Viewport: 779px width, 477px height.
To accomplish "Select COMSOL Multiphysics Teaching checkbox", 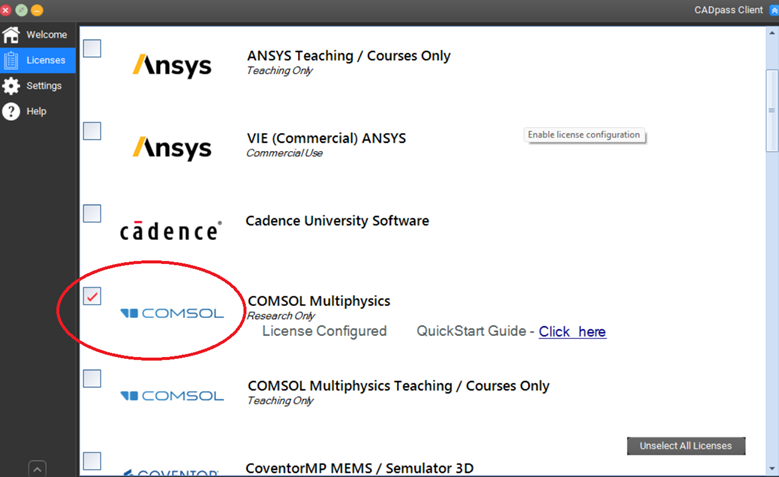I will coord(92,379).
